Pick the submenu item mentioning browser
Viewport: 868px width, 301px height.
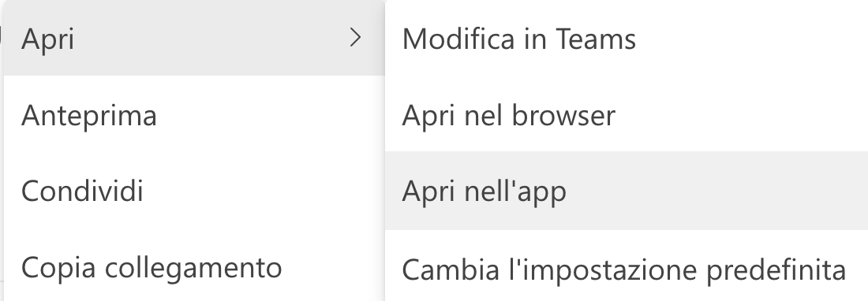[627, 114]
